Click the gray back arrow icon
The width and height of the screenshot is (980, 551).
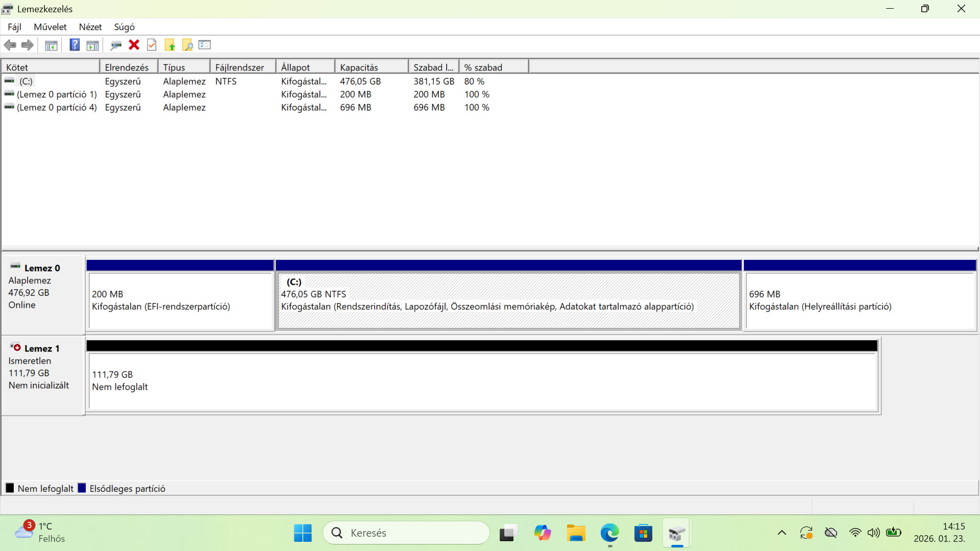(x=10, y=45)
